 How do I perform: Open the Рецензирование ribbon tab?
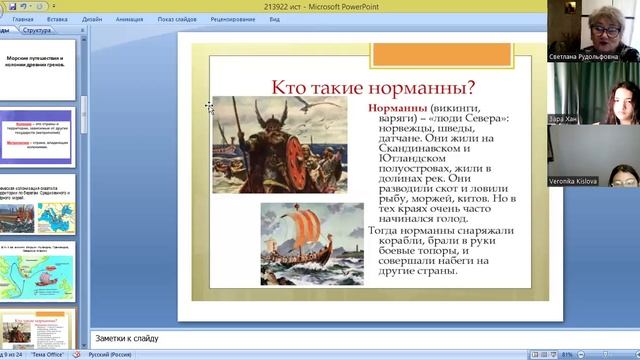coord(233,19)
